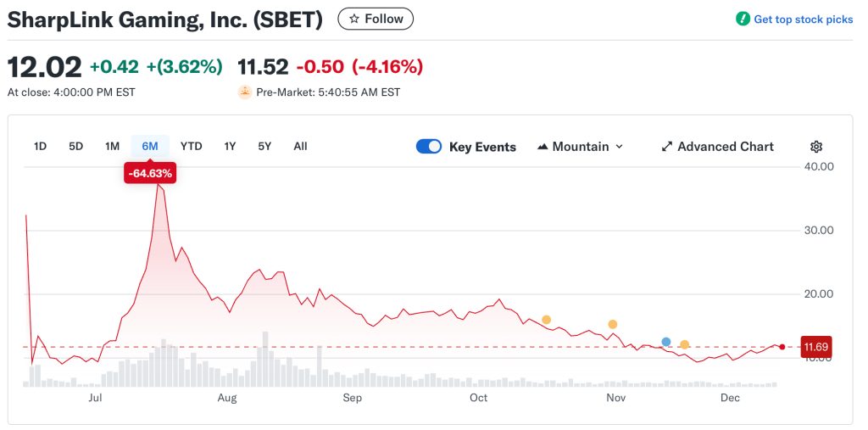Screen dimensions: 868x430
Task: Click the Pre-Market sunrise icon
Action: coord(245,92)
